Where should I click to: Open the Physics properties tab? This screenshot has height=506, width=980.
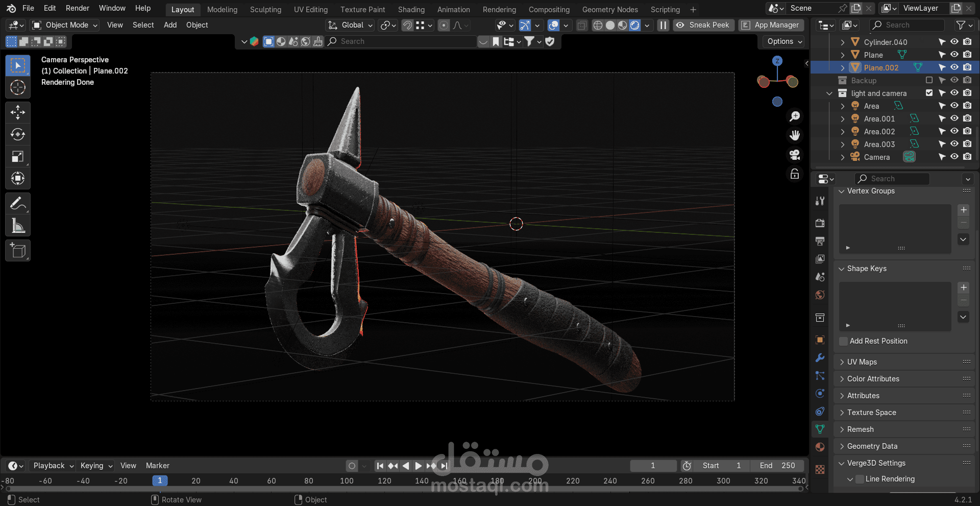point(820,394)
